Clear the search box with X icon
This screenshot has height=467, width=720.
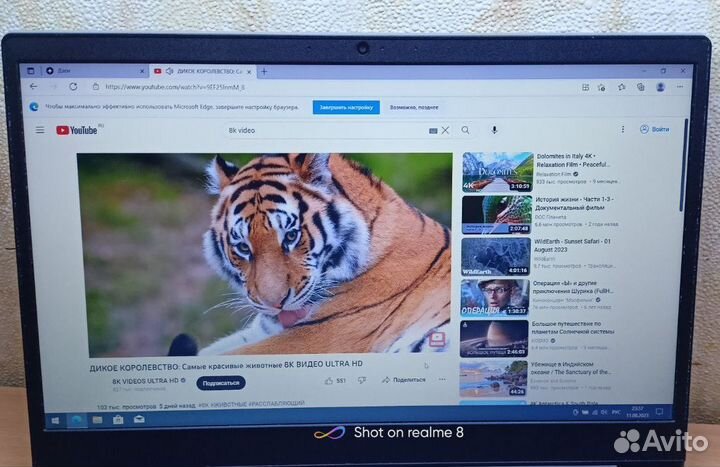point(447,130)
